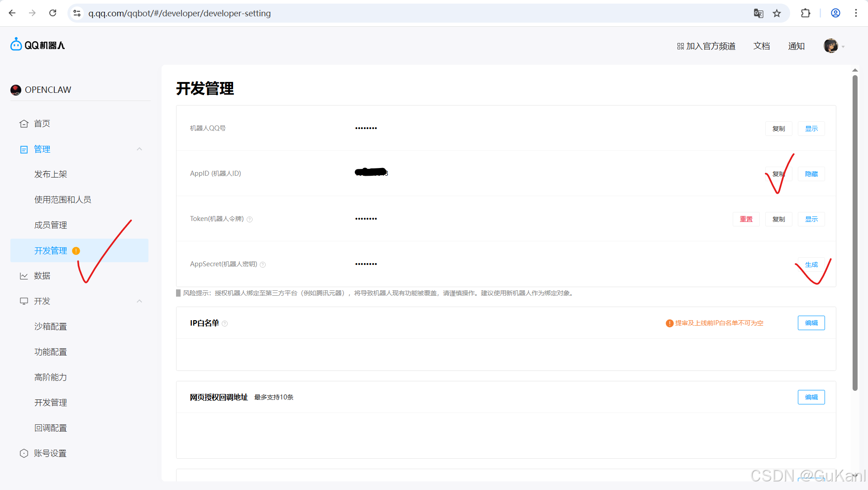The width and height of the screenshot is (868, 490).
Task: Open the help tooltip beside Token(机器人令牌)
Action: [x=250, y=219]
